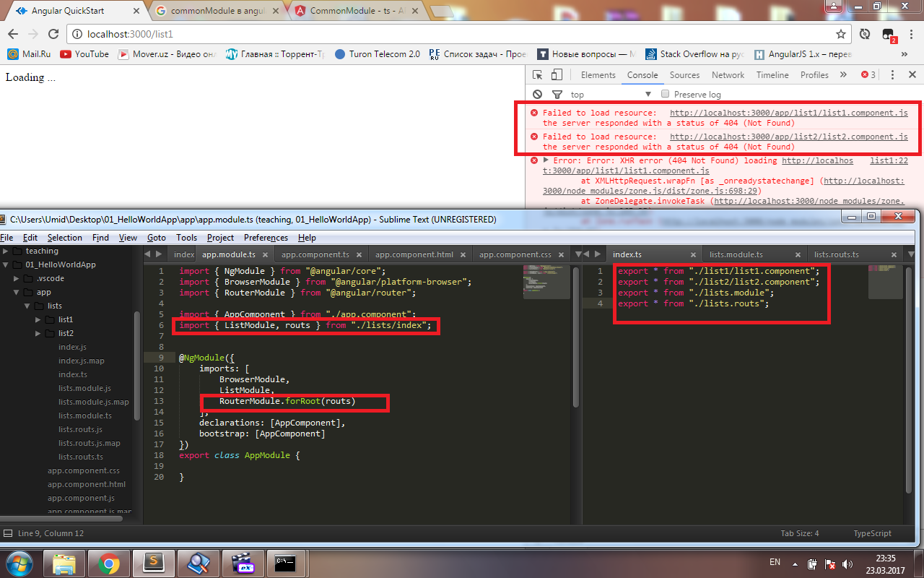The image size is (924, 578).
Task: Open the command prompt from the taskbar
Action: [x=287, y=563]
